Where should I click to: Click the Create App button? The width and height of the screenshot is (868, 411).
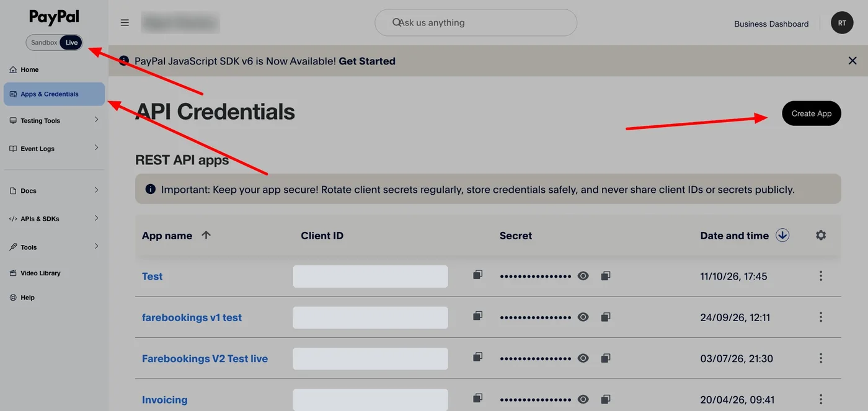tap(812, 113)
